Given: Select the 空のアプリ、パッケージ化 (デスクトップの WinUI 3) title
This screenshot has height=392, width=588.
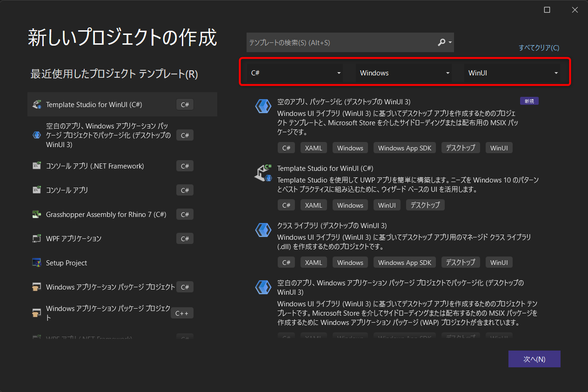Looking at the screenshot, I should [x=344, y=101].
